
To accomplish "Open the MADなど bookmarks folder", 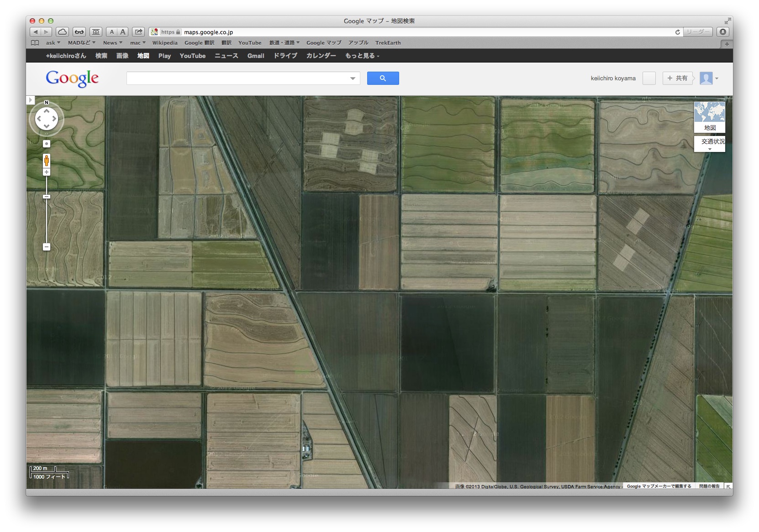I will pos(82,43).
